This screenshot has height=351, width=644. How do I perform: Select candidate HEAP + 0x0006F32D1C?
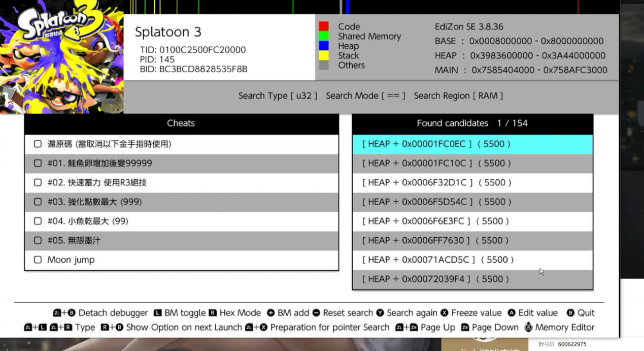472,183
